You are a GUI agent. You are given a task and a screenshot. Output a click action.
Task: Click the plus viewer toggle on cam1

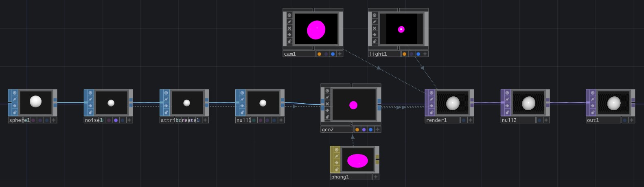tap(340, 54)
